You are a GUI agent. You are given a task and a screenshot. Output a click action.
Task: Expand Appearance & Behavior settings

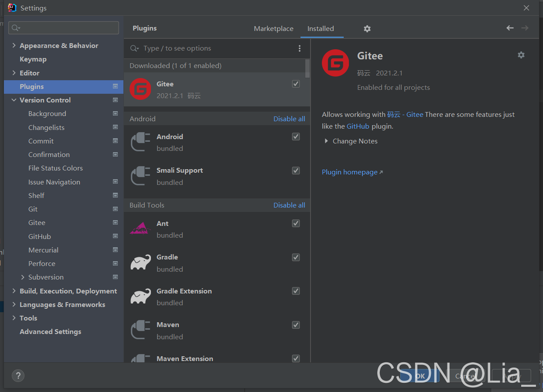[14, 45]
